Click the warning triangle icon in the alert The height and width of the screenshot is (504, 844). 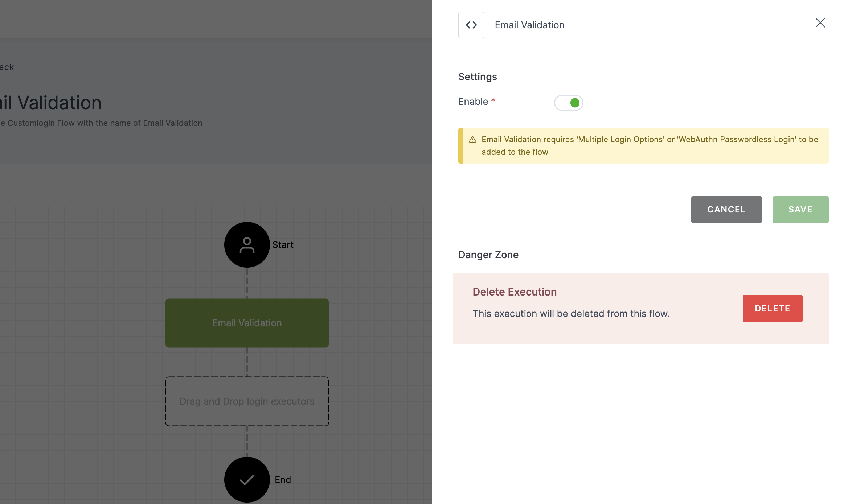coord(473,139)
